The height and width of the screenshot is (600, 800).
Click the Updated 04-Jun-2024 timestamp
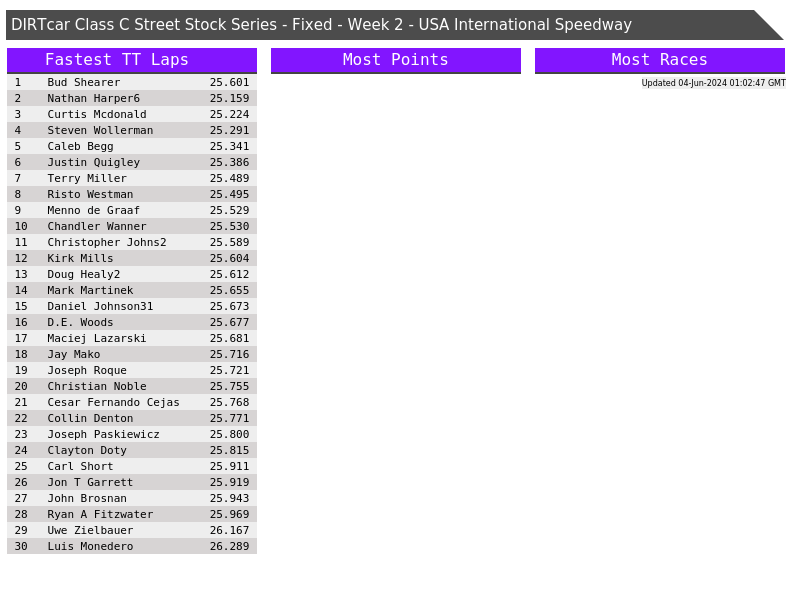pos(713,83)
